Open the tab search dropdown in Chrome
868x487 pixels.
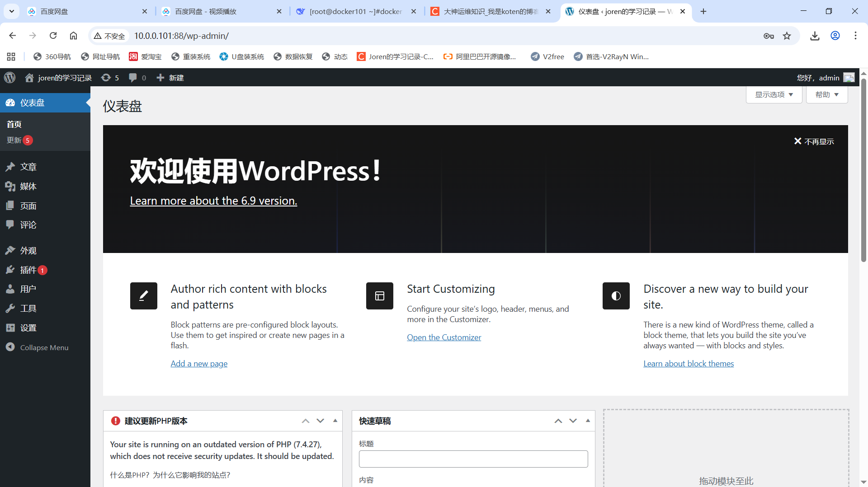pyautogui.click(x=11, y=11)
